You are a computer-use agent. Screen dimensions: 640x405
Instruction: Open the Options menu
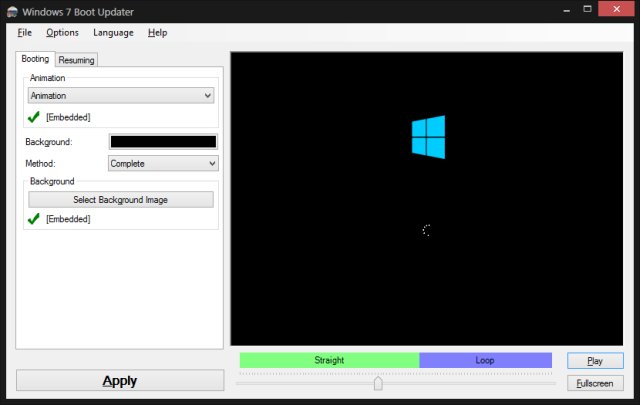(x=62, y=33)
